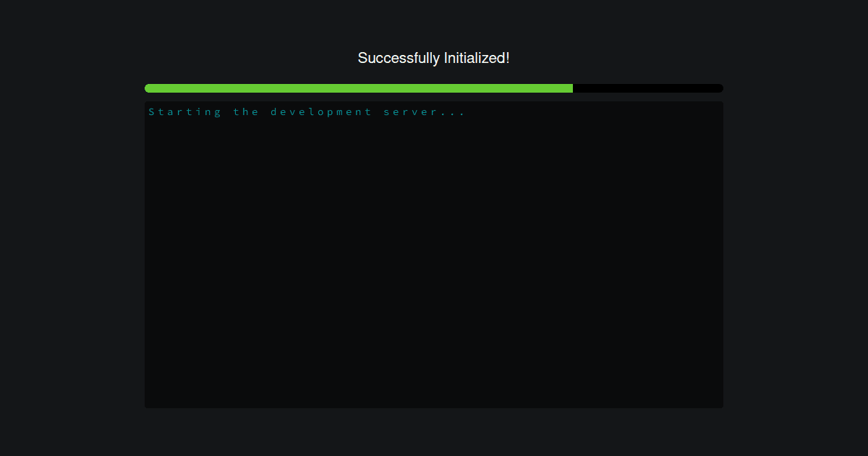Viewport: 868px width, 456px height.
Task: Click the rounded end of the progress track
Action: pos(720,88)
